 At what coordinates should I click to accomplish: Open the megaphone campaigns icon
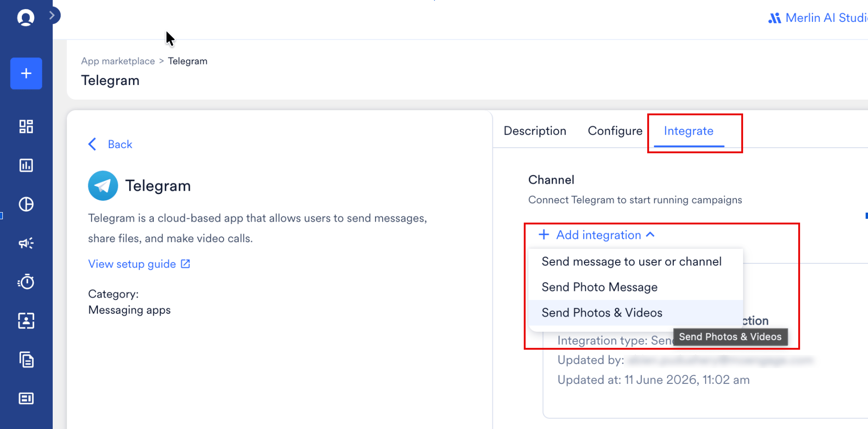click(x=26, y=243)
